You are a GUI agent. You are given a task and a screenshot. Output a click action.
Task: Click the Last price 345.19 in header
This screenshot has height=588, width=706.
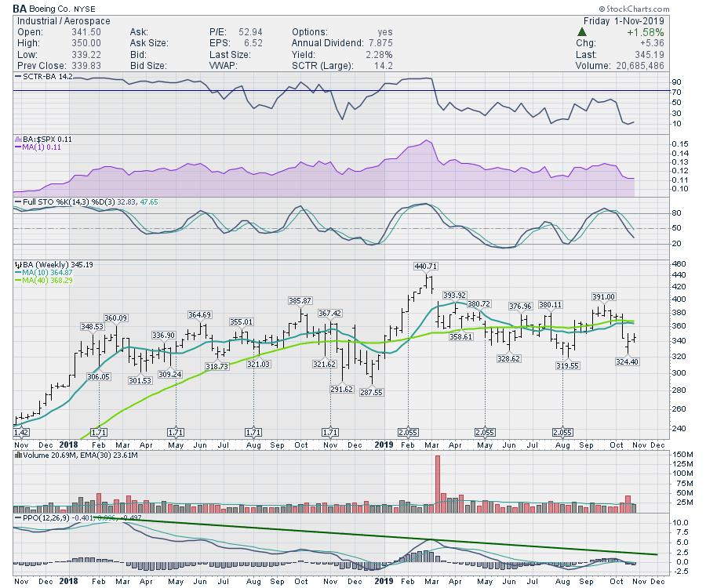click(x=650, y=54)
